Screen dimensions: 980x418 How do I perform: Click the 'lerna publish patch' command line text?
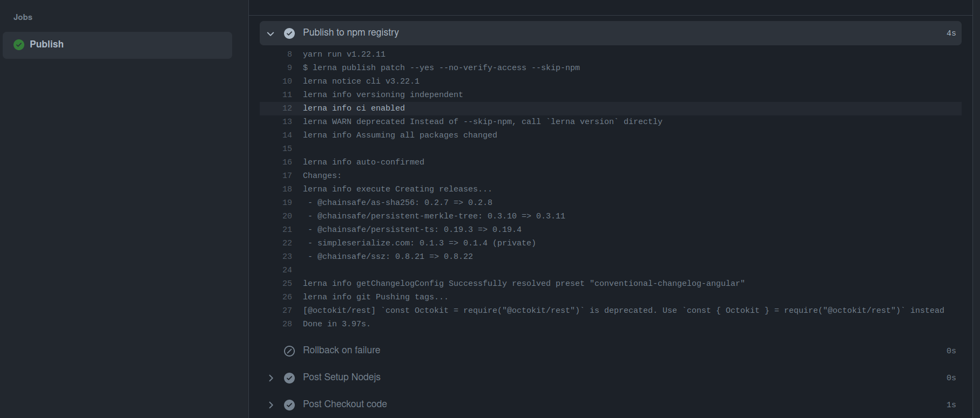(x=441, y=68)
